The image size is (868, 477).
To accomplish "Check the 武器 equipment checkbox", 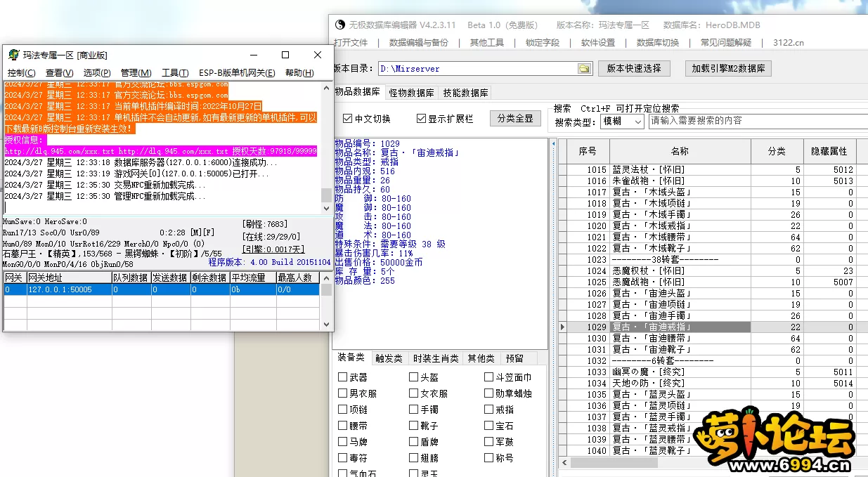I will click(x=342, y=377).
